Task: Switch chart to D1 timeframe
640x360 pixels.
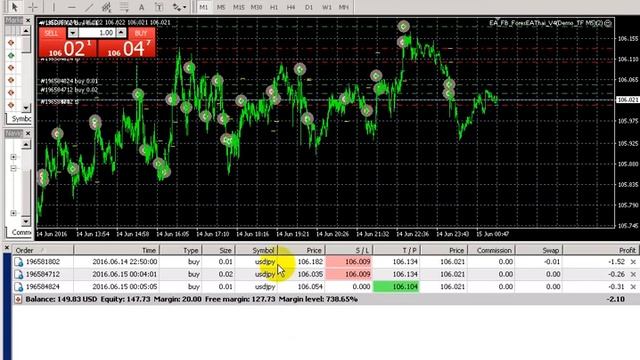Action: tap(309, 7)
